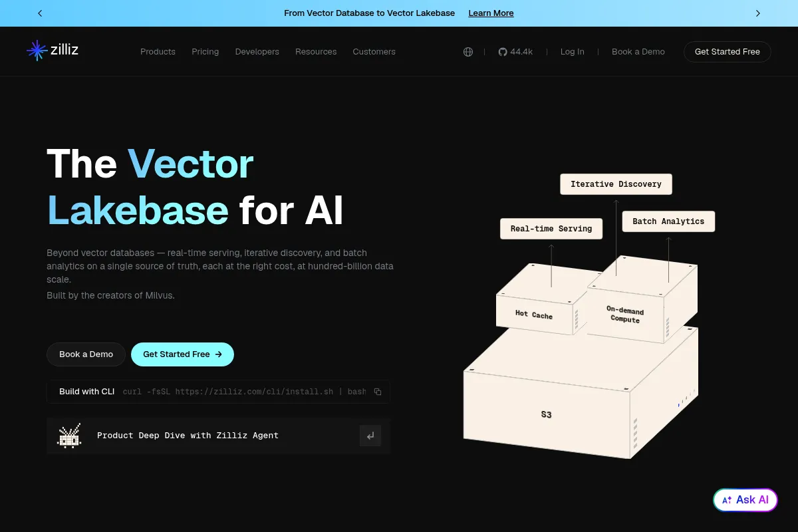Image resolution: width=798 pixels, height=532 pixels.
Task: Open the Products menu
Action: (158, 52)
